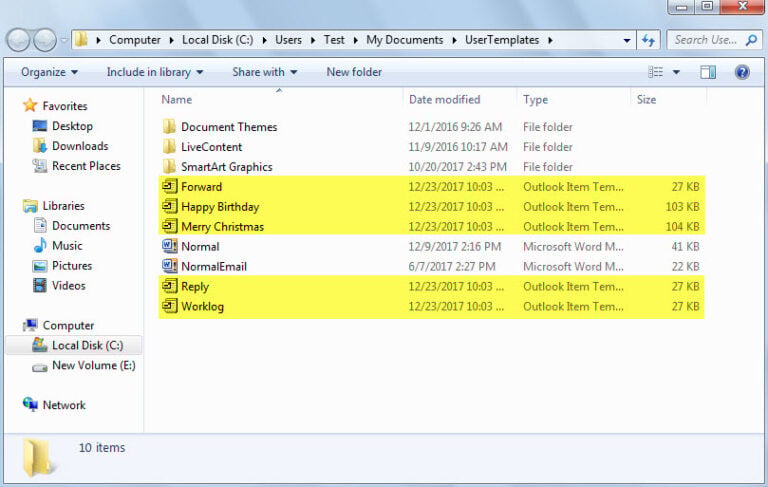Click Computer in address breadcrumb
This screenshot has width=768, height=487.
tap(135, 40)
